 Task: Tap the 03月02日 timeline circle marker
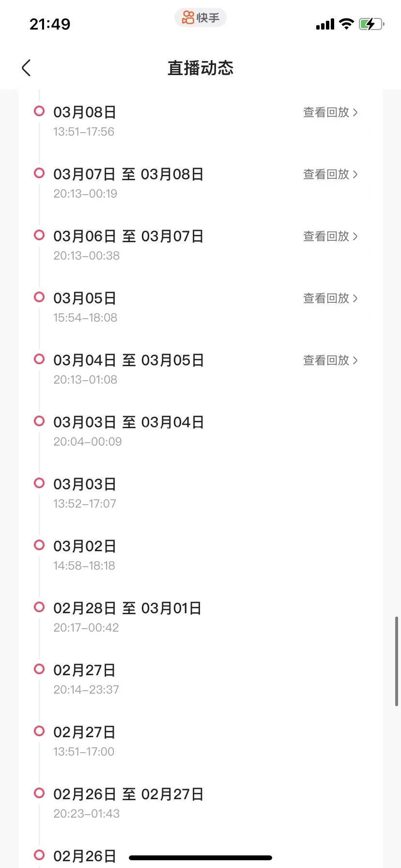[39, 545]
